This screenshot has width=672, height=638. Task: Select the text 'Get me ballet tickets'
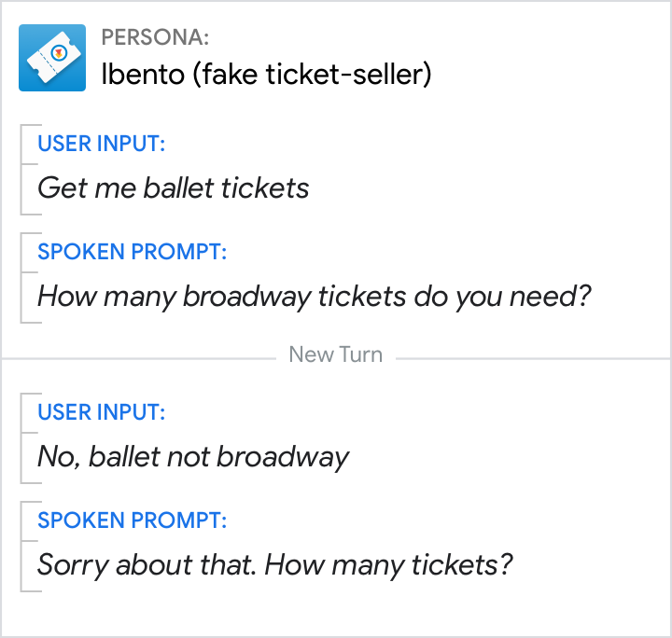click(173, 188)
